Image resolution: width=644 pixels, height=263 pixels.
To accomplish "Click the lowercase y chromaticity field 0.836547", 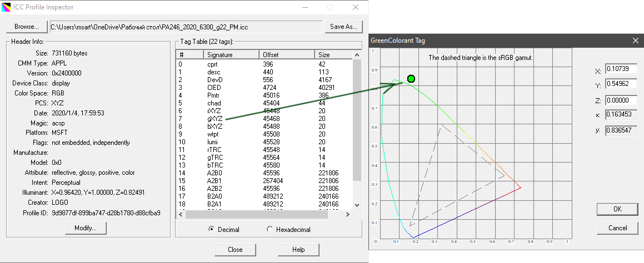I will [621, 130].
